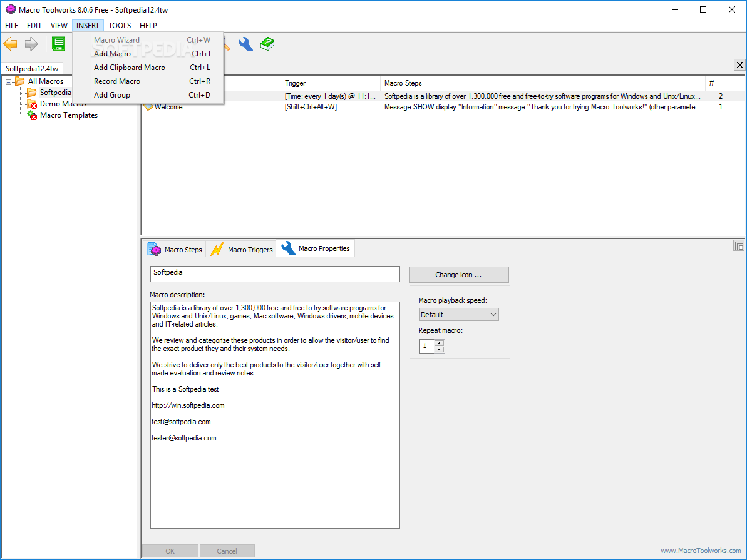Screen dimensions: 747x560
Task: Click the # column header
Action: (x=725, y=83)
